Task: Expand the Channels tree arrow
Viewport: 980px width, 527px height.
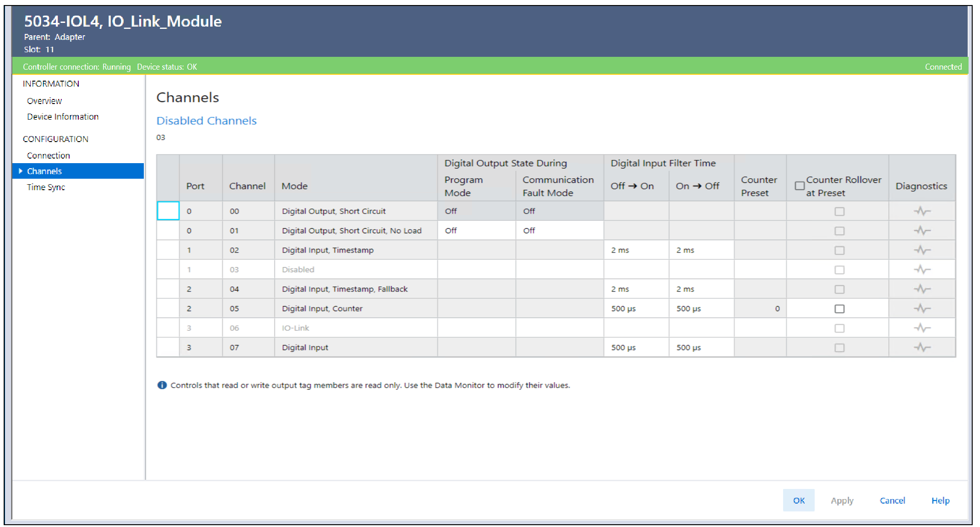Action: 21,171
